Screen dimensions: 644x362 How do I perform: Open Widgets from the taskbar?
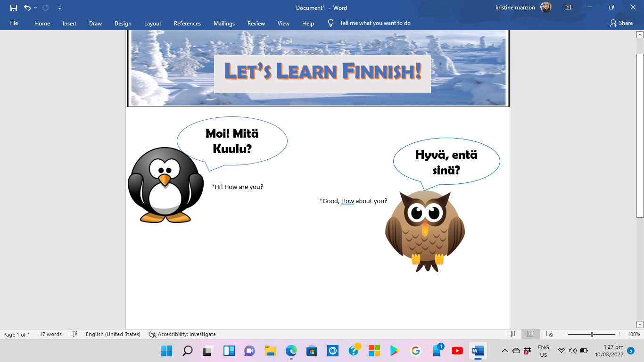tap(229, 351)
